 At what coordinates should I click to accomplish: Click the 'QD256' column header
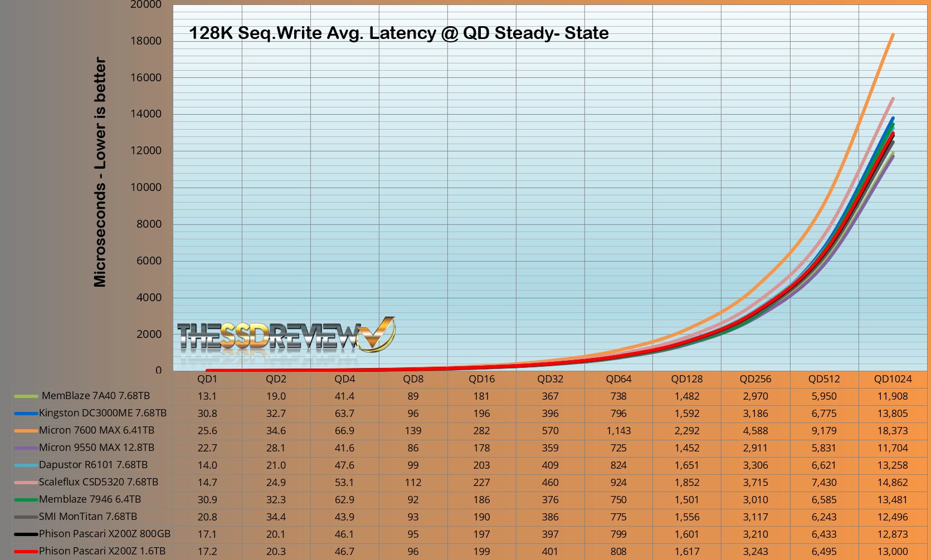pyautogui.click(x=755, y=379)
